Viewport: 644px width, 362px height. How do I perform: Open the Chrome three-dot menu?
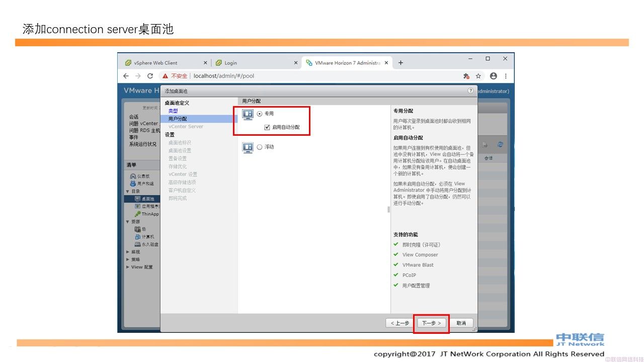pyautogui.click(x=506, y=76)
